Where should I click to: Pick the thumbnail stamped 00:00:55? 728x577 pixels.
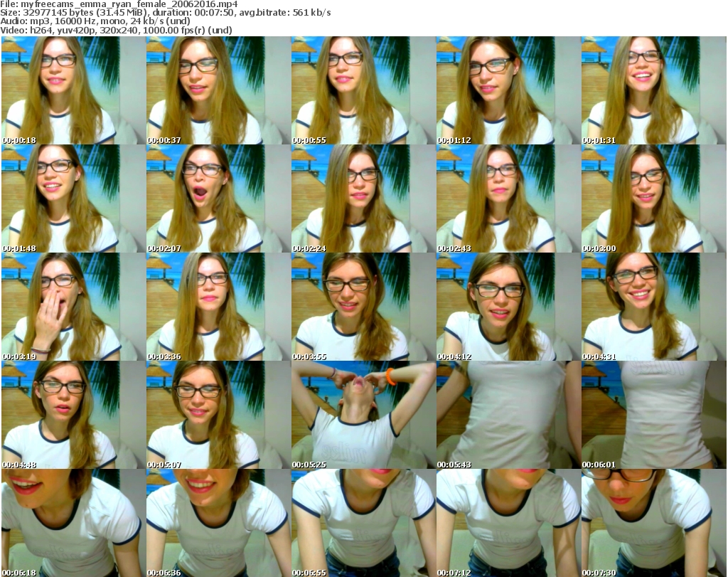(363, 90)
